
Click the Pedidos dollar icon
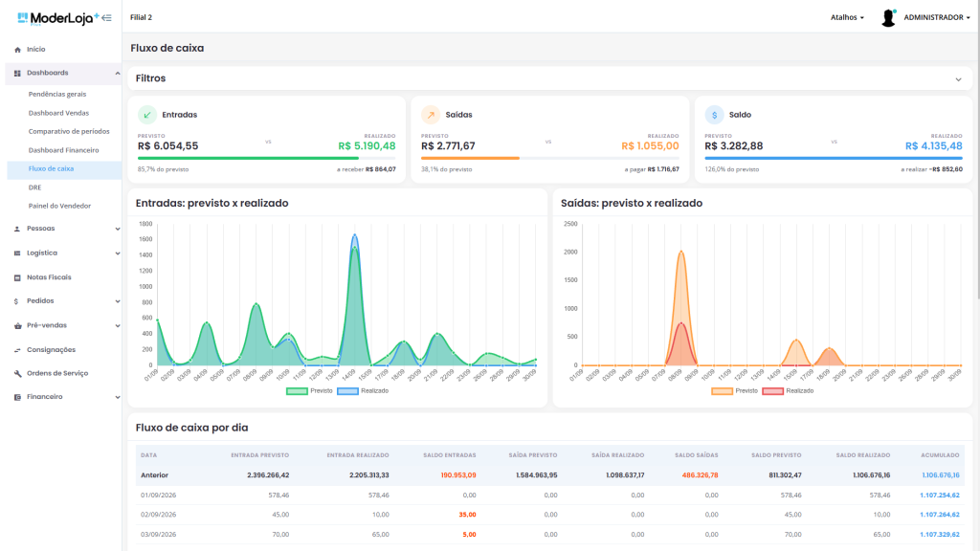[x=16, y=301]
